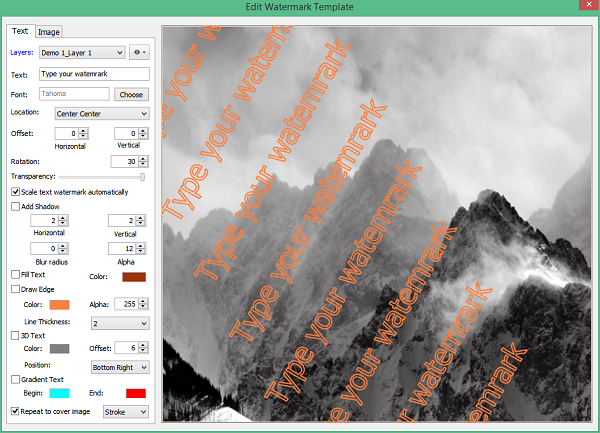Image resolution: width=600 pixels, height=433 pixels.
Task: Click the watermark Text input field
Action: pyautogui.click(x=94, y=74)
